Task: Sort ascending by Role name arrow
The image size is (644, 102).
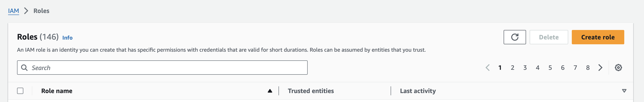Action: (270, 91)
